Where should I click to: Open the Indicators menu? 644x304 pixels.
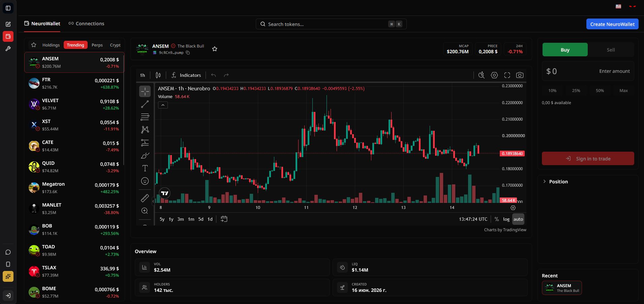click(x=186, y=75)
